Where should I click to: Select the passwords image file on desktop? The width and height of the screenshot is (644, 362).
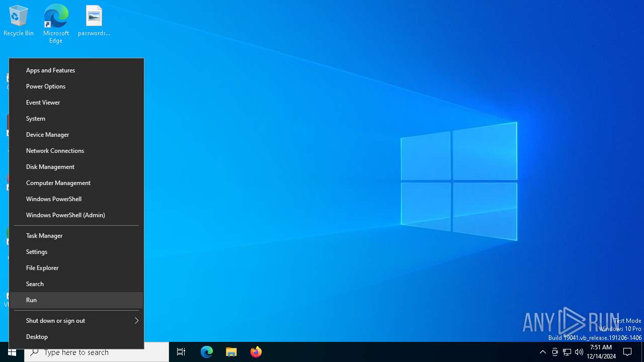pyautogui.click(x=94, y=21)
